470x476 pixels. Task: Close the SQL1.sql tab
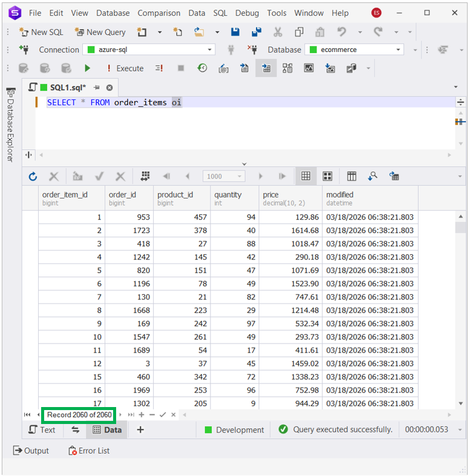[109, 88]
